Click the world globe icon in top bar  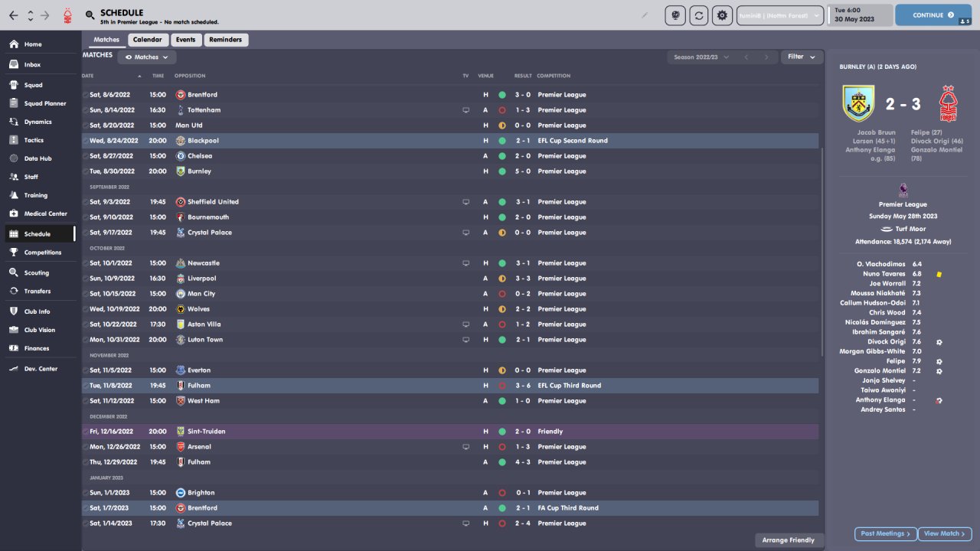pyautogui.click(x=675, y=15)
